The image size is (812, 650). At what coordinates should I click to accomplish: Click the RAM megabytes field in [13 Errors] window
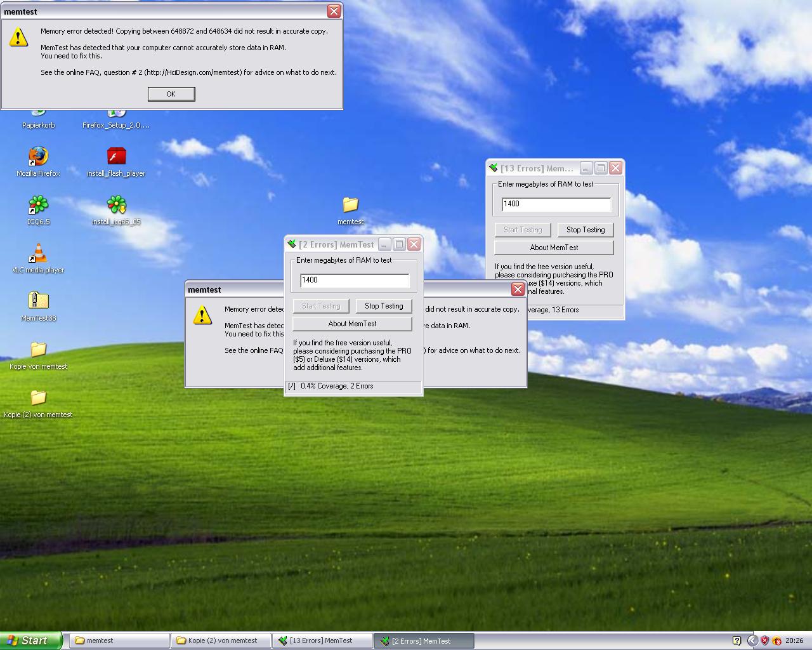556,204
